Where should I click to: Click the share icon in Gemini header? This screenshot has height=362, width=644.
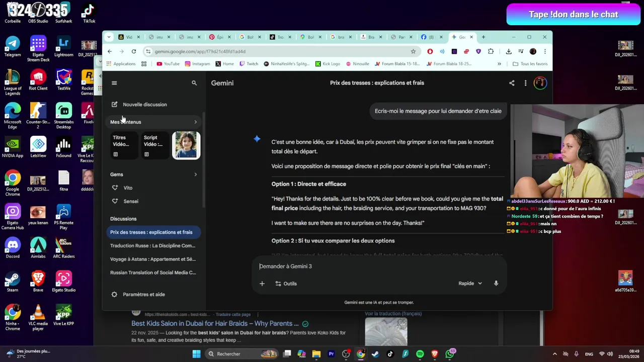click(x=512, y=83)
